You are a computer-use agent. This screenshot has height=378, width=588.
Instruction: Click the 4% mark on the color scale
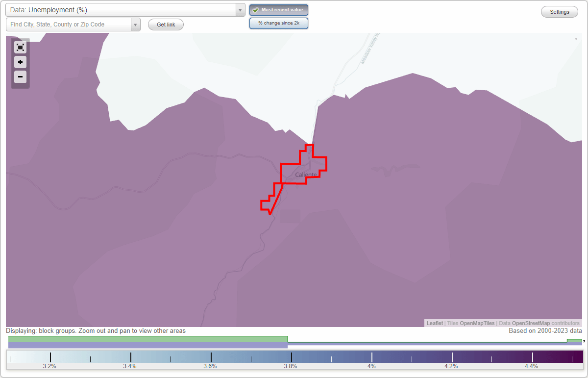(372, 366)
